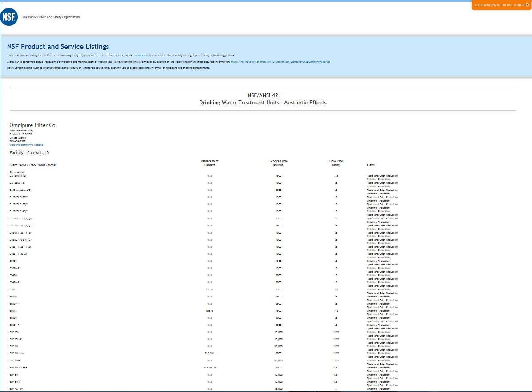This screenshot has height=392, width=532.
Task: Close window to exit NSF listings
Action: coord(499,5)
